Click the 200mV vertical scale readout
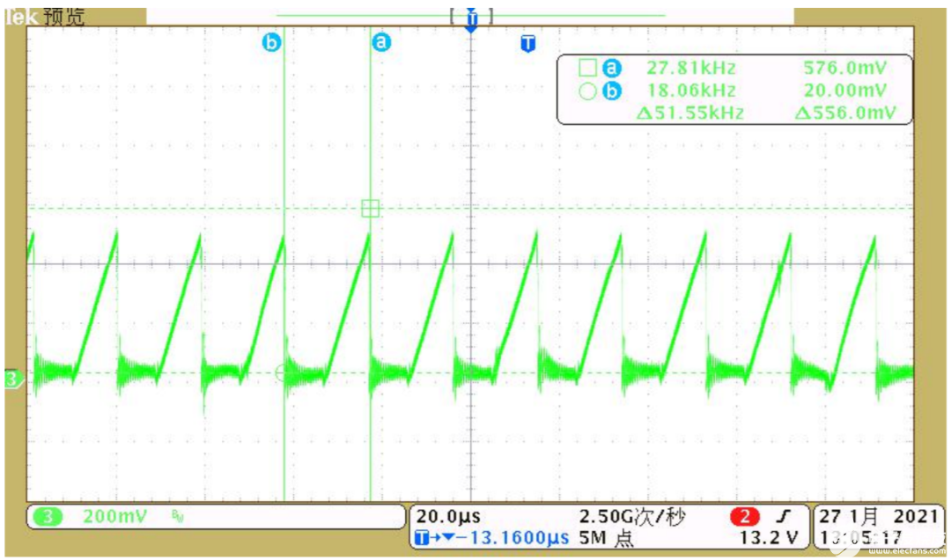Image resolution: width=951 pixels, height=560 pixels. click(114, 517)
